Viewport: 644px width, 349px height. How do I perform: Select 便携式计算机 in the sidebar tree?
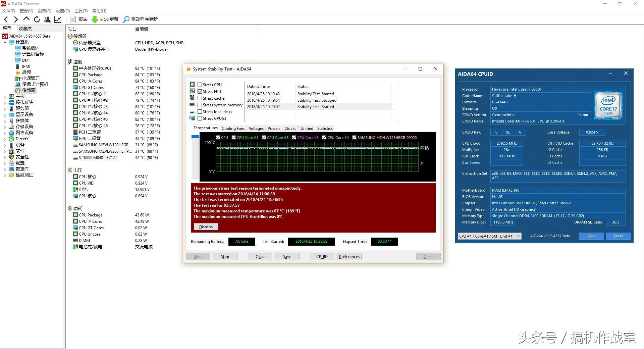(x=35, y=84)
